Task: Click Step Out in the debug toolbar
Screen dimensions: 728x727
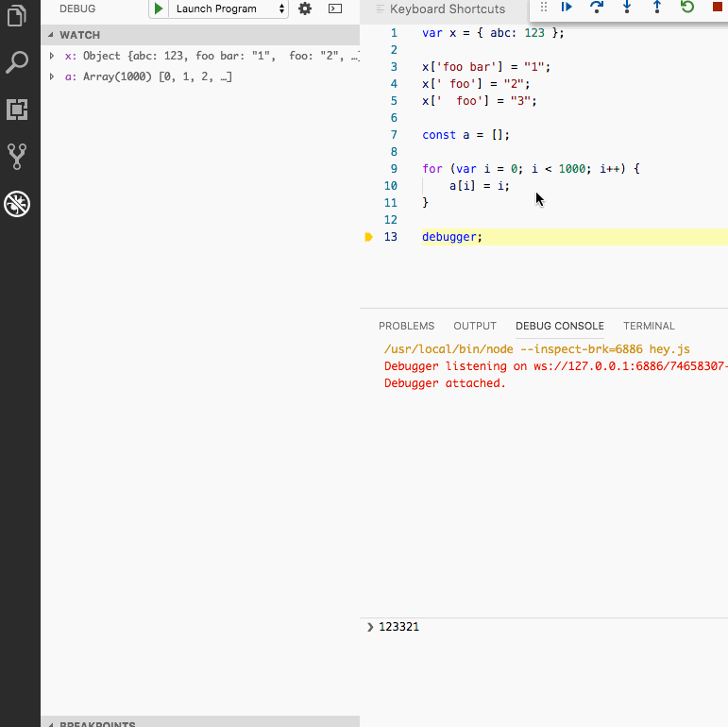Action: coord(657,7)
